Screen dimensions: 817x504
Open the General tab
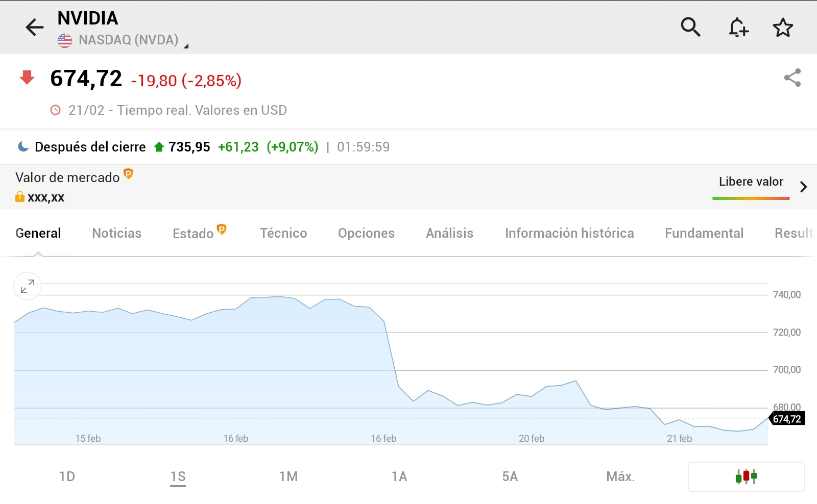(x=38, y=233)
